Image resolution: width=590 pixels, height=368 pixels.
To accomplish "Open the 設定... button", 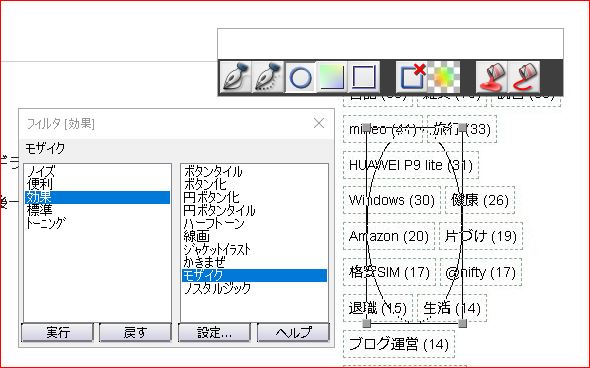I will tap(214, 333).
